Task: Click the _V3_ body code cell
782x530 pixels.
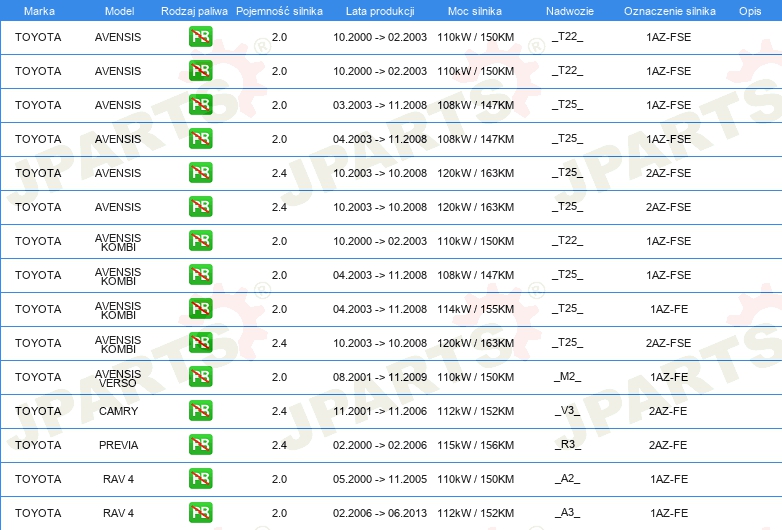Action: (x=568, y=410)
